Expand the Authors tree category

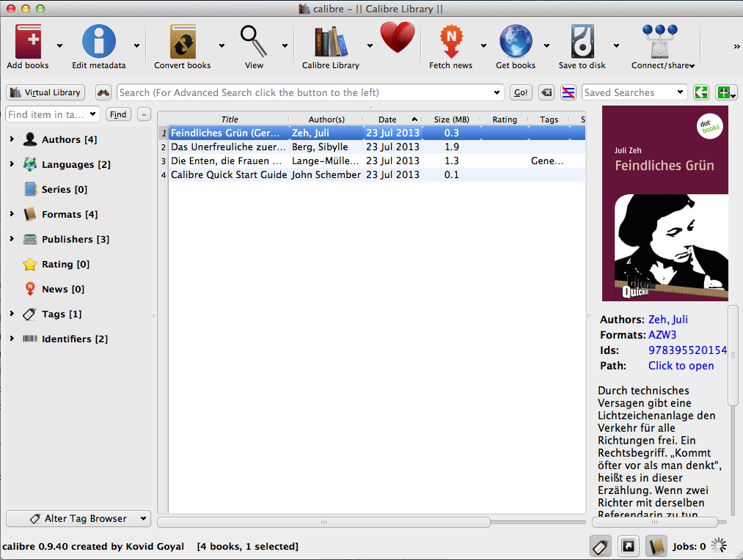pyautogui.click(x=12, y=139)
